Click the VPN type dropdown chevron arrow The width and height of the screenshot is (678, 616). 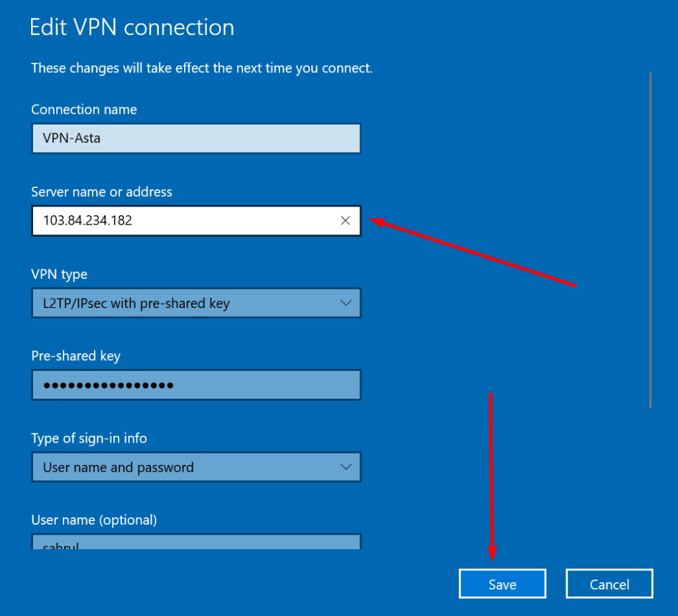click(x=345, y=303)
